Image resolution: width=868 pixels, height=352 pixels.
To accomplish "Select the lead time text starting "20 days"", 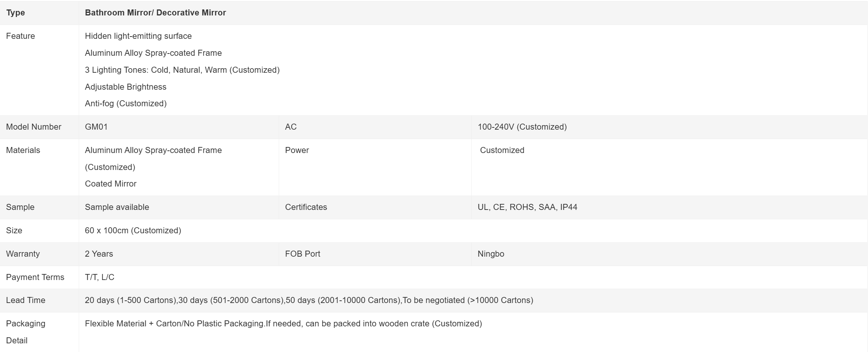I will click(309, 300).
